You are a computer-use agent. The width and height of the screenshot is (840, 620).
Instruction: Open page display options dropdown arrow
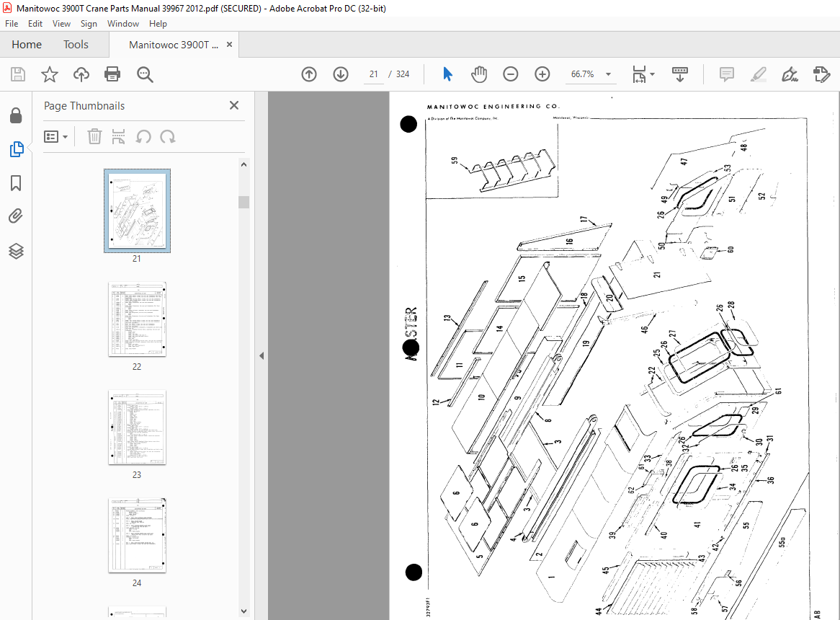click(x=653, y=74)
